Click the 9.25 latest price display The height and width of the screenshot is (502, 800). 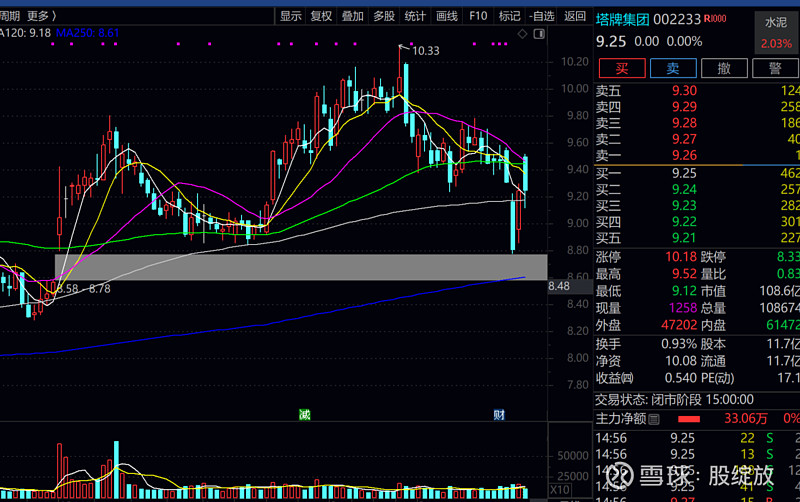point(611,41)
